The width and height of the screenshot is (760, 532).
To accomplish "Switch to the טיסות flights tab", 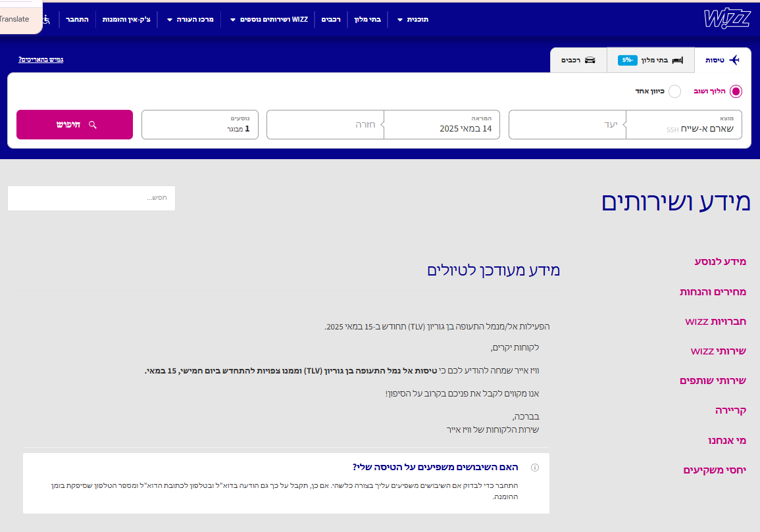I will 722,60.
